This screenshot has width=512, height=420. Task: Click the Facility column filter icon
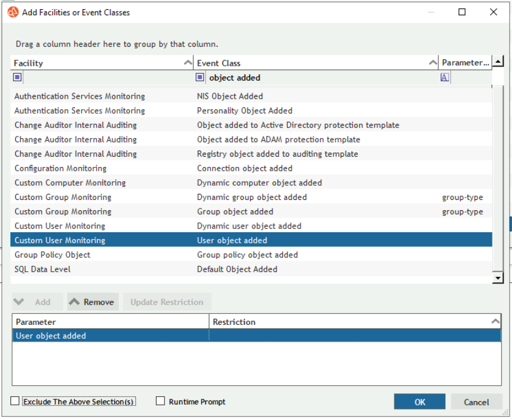click(x=17, y=77)
